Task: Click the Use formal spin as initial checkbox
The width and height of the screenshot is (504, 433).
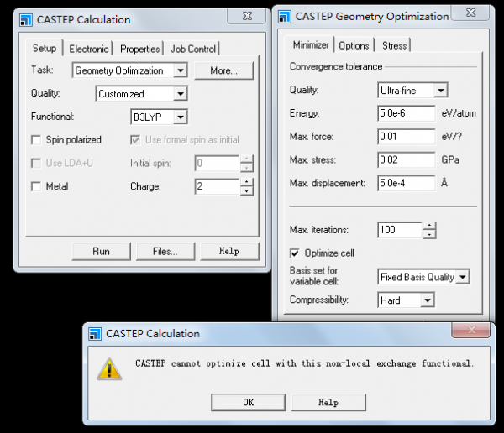Action: [x=135, y=140]
